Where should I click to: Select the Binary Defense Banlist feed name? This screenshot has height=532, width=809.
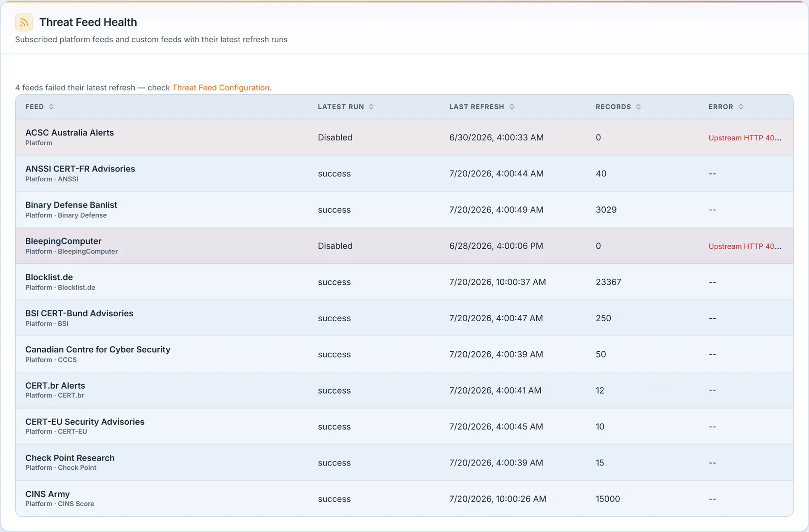71,205
